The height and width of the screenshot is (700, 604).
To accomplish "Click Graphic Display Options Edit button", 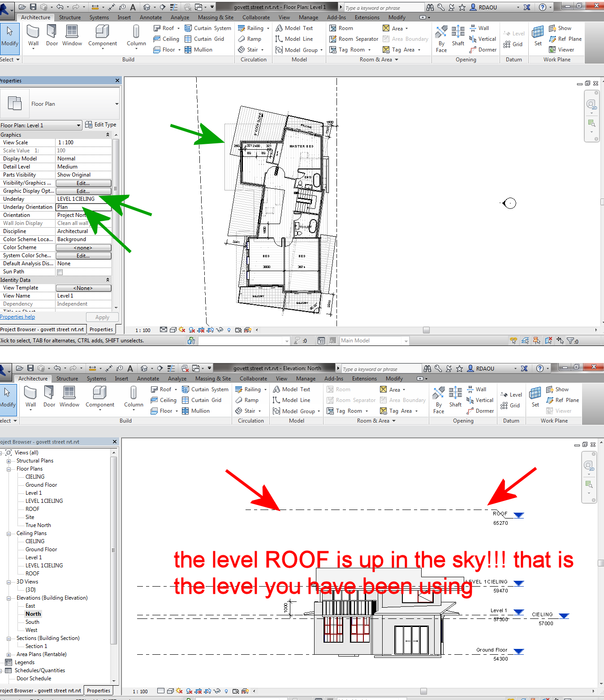I will 83,191.
